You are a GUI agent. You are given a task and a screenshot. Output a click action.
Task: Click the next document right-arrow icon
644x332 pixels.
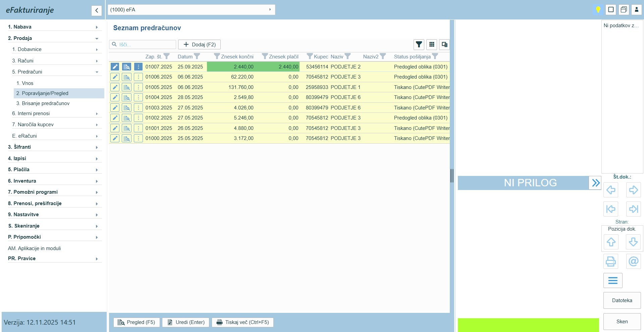[633, 190]
